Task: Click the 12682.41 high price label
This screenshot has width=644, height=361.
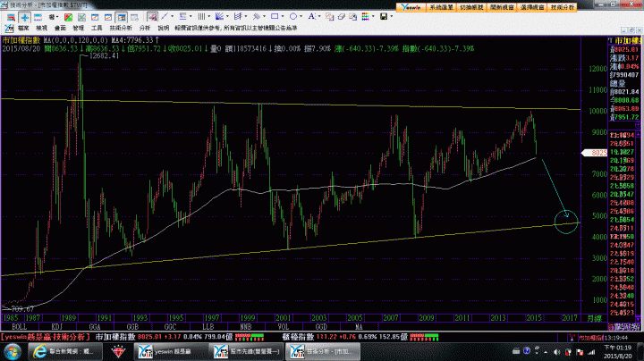Action: [x=104, y=55]
